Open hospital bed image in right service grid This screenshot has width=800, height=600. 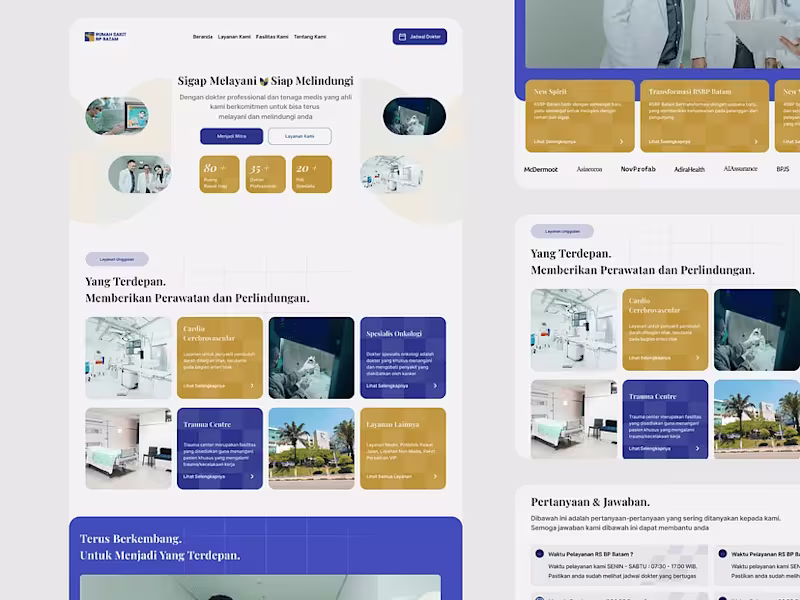tap(573, 419)
